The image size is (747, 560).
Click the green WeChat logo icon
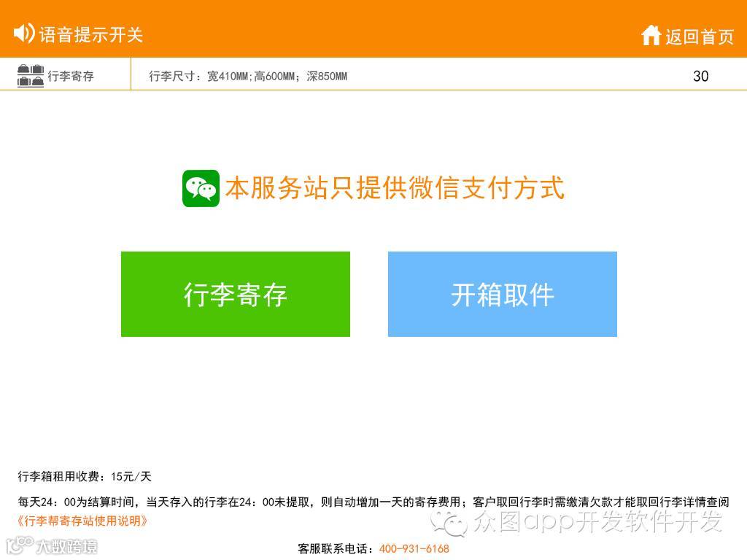201,188
